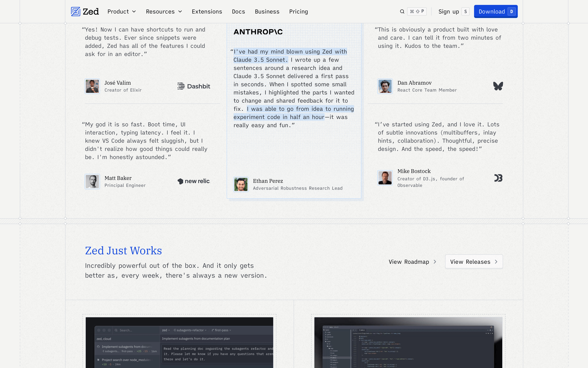The height and width of the screenshot is (368, 588).
Task: Click the Anthropic logo
Action: pyautogui.click(x=258, y=32)
